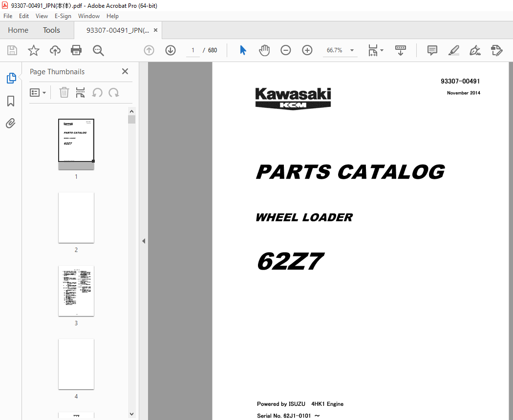
Task: Switch to the Home tab
Action: (x=18, y=30)
